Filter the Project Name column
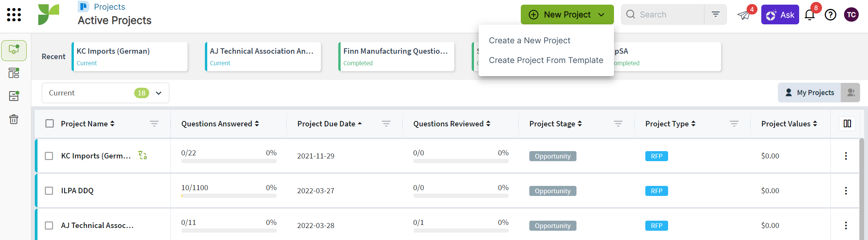The height and width of the screenshot is (240, 868). click(154, 124)
